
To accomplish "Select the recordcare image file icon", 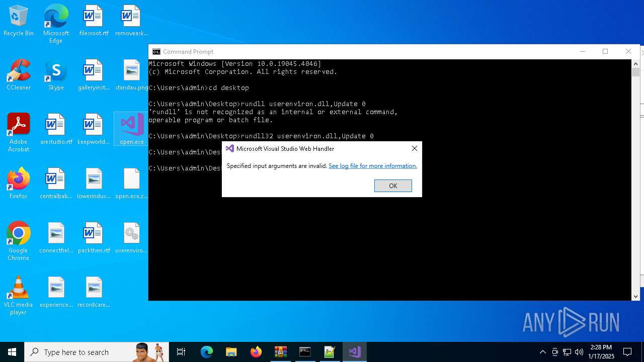I will [x=94, y=293].
